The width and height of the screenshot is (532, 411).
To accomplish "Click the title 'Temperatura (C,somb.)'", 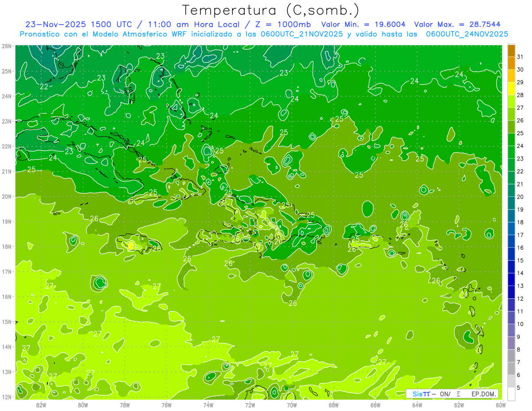I will tap(270, 11).
